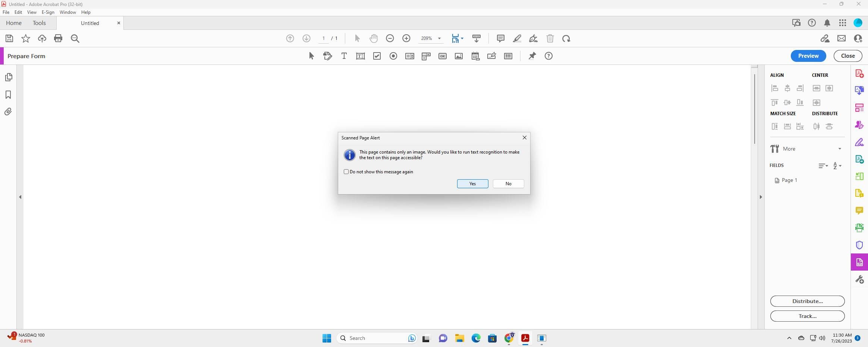Open the E-Sign menu
The width and height of the screenshot is (868, 347).
(x=48, y=12)
